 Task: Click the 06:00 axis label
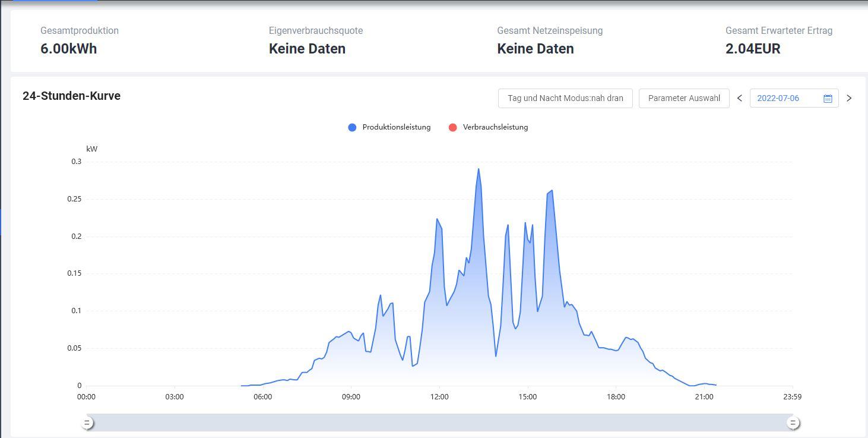pyautogui.click(x=262, y=397)
